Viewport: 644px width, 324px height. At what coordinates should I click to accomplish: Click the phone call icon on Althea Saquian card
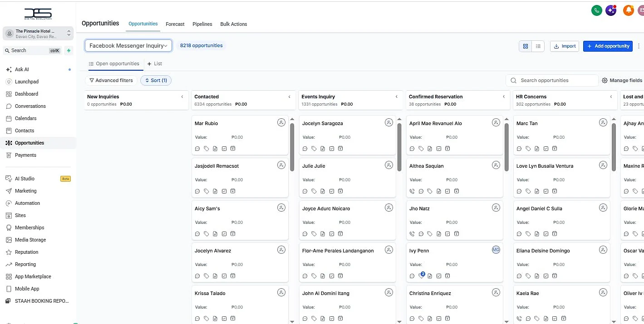tap(412, 191)
